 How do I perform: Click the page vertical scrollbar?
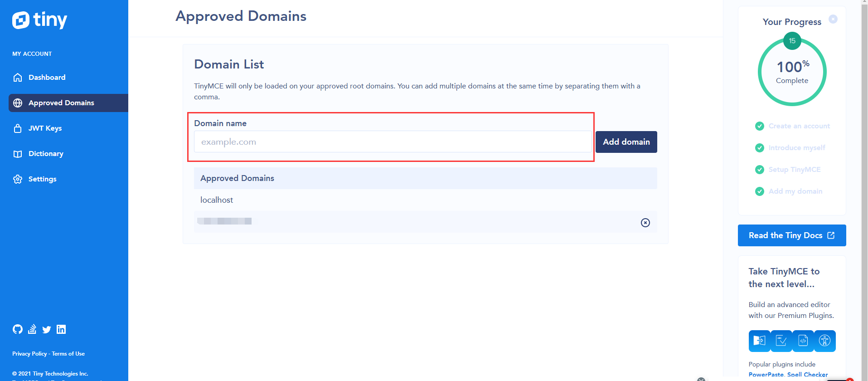864,190
